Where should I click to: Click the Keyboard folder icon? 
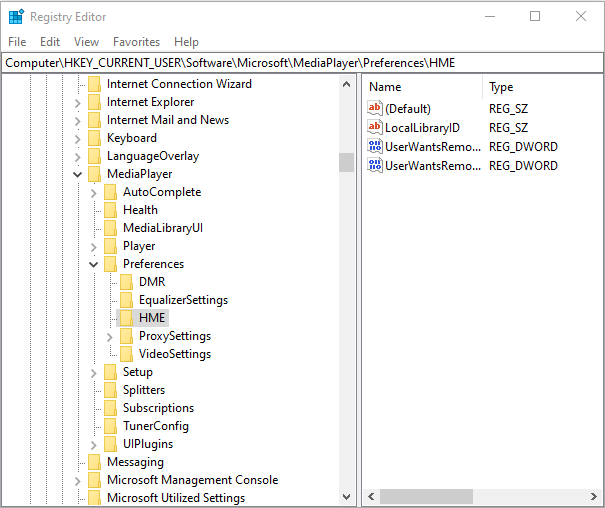[94, 138]
